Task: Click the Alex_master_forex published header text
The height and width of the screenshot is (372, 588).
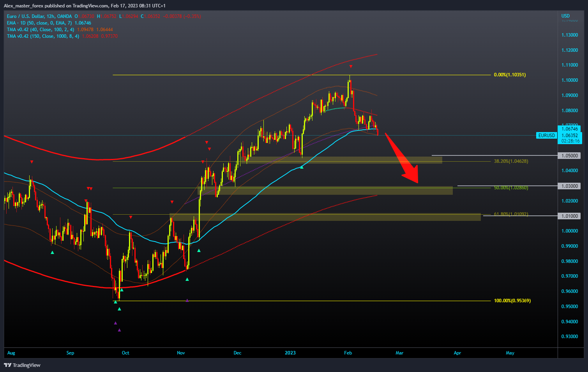Action: point(85,5)
